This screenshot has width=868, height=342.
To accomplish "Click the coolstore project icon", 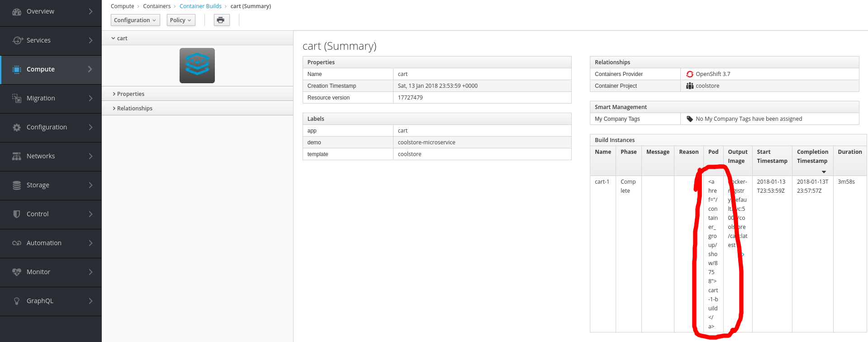I will (x=690, y=86).
